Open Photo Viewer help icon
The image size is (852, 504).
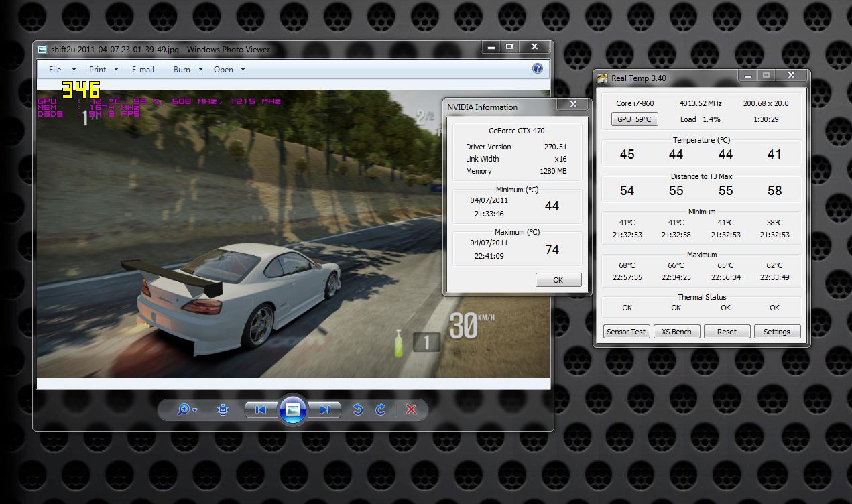pyautogui.click(x=537, y=68)
